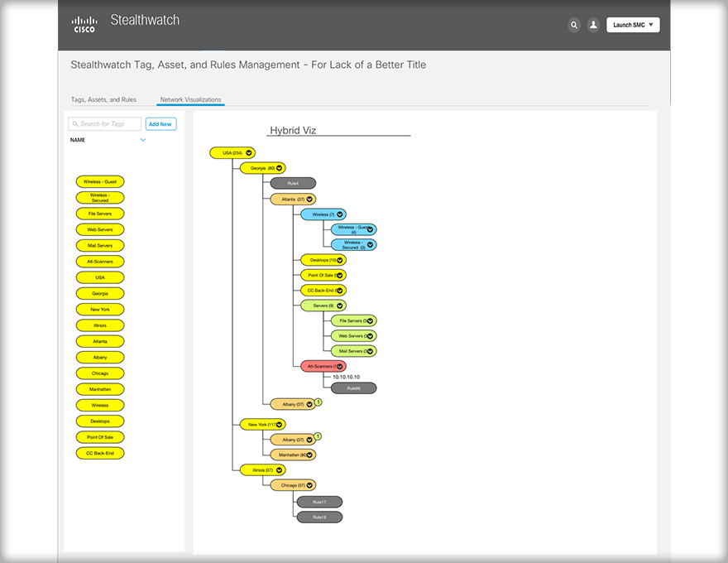Select the Rule66 node under Atl-Scanners
Screen dimensions: 728x563
(353, 388)
